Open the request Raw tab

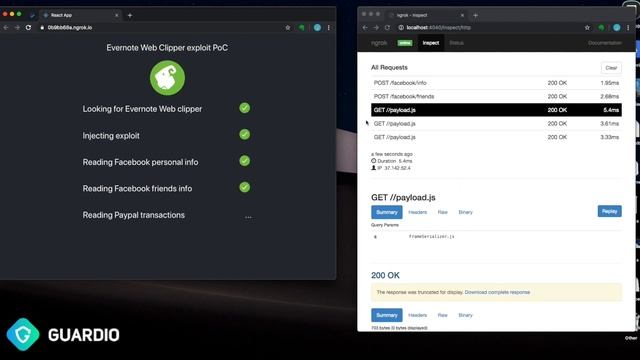(x=442, y=212)
